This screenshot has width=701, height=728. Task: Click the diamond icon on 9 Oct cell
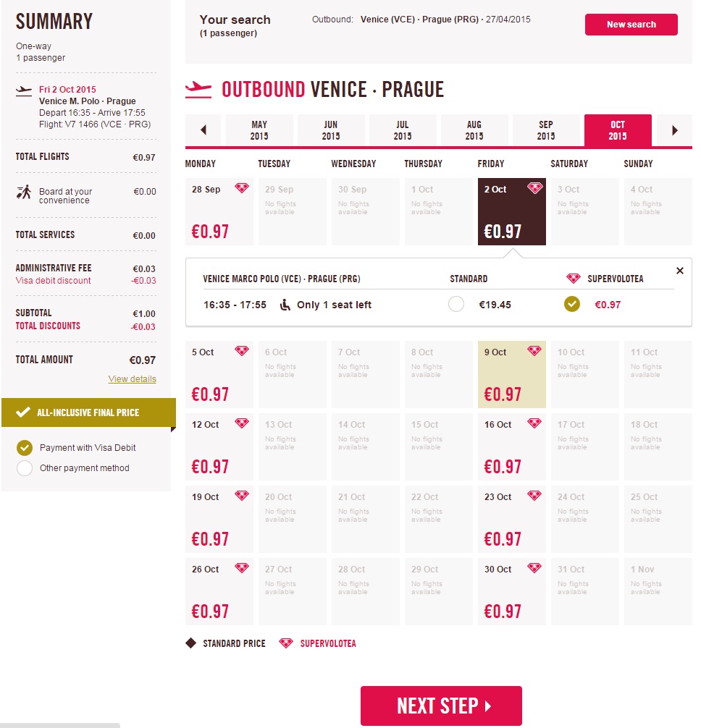[x=534, y=351]
